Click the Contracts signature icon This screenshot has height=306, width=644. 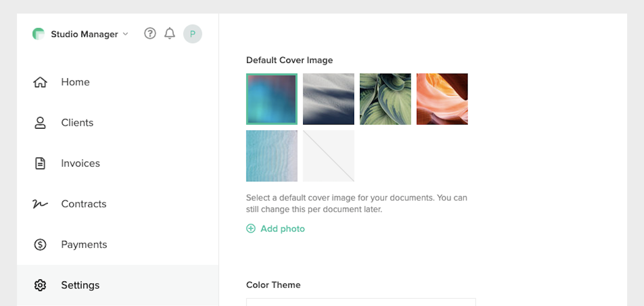point(40,204)
